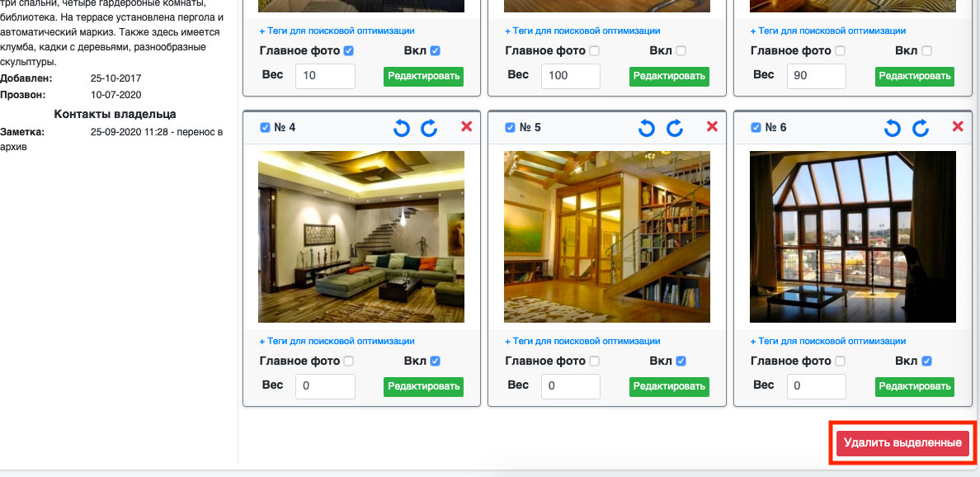Open the living room photo №4 thumbnail

tap(361, 237)
